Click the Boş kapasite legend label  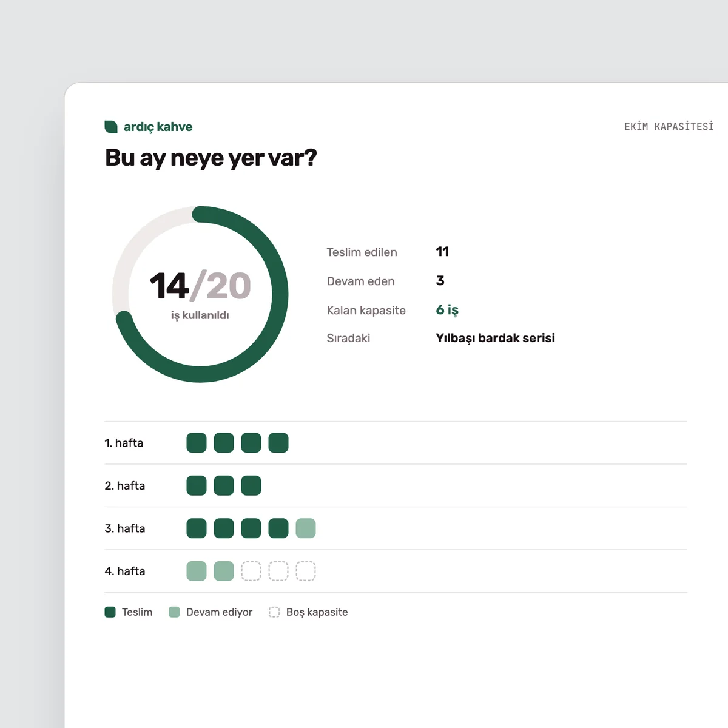317,612
